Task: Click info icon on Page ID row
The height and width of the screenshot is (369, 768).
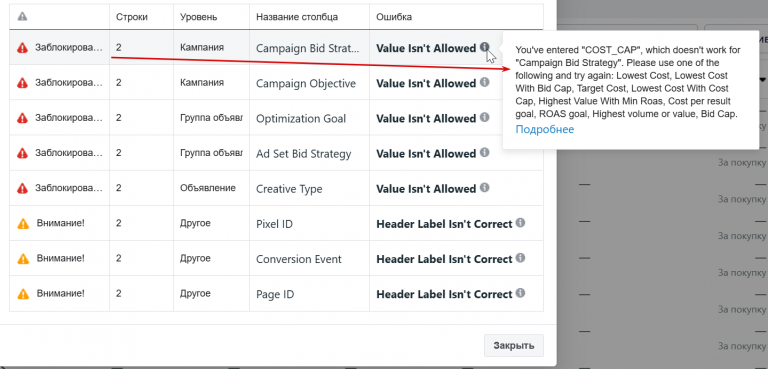Action: coord(520,294)
